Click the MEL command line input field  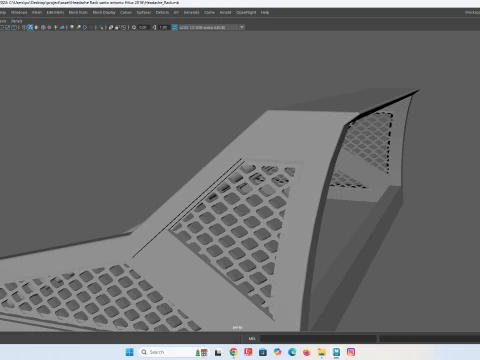[x=318, y=339]
